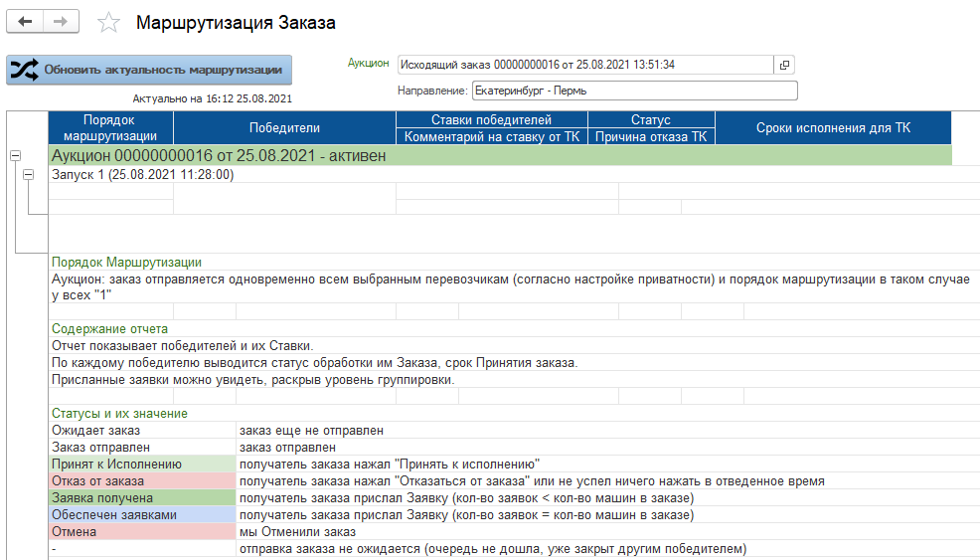Select the blue 'Обеспечен заявками' status cell
Screen dimensions: 980x560
click(x=142, y=515)
